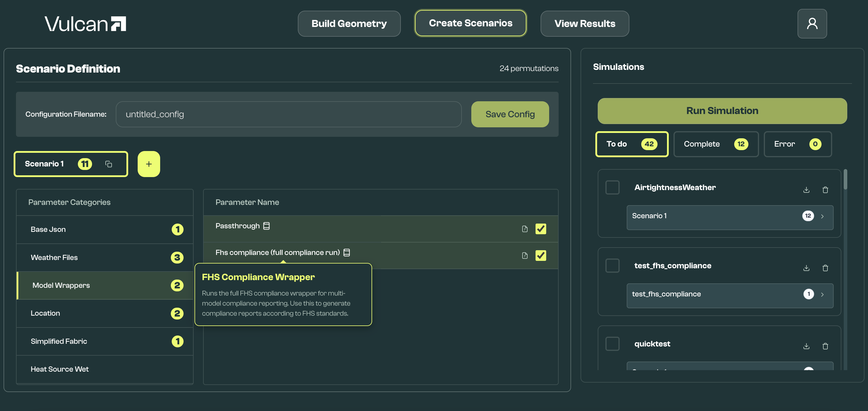Viewport: 868px width, 411px height.
Task: Click the Configuration Filename input field
Action: tap(288, 114)
